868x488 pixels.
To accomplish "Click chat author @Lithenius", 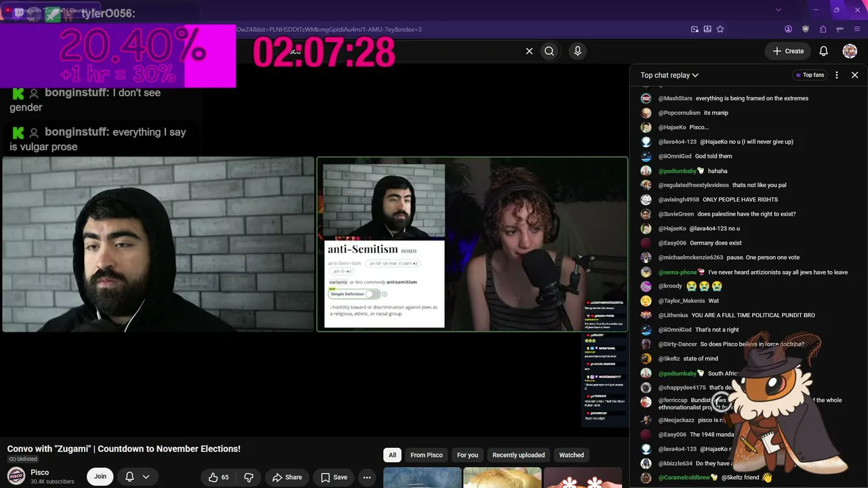I will click(673, 315).
